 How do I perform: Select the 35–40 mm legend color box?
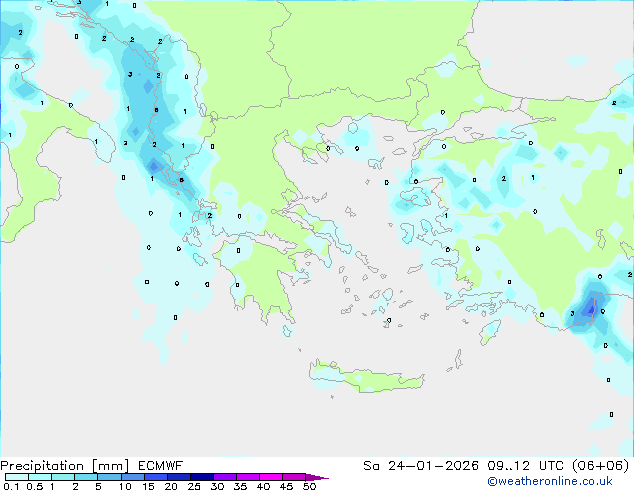coord(248,477)
